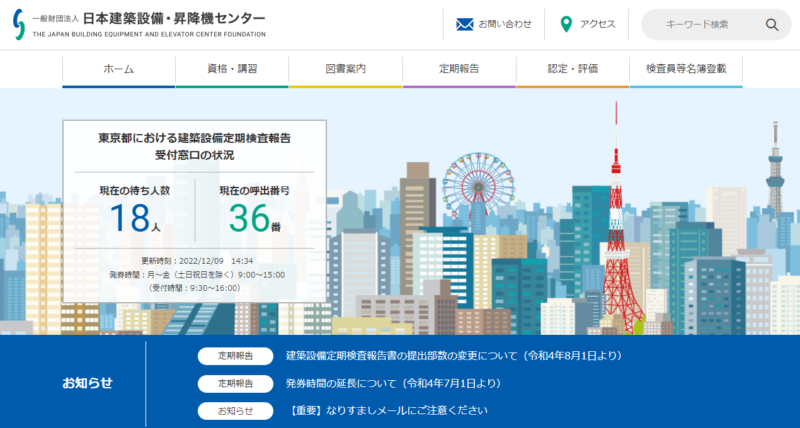800x428 pixels.
Task: Open the 図書案内 menu item
Action: click(345, 69)
